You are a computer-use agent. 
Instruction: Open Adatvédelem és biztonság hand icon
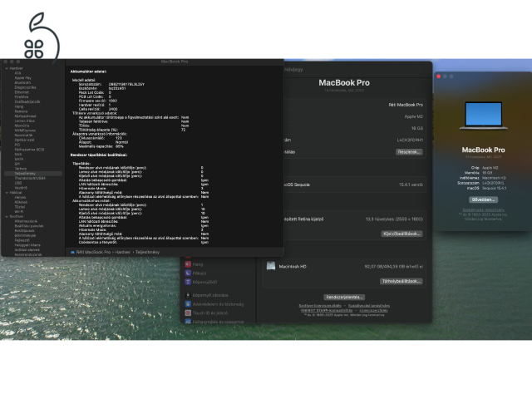tap(188, 304)
